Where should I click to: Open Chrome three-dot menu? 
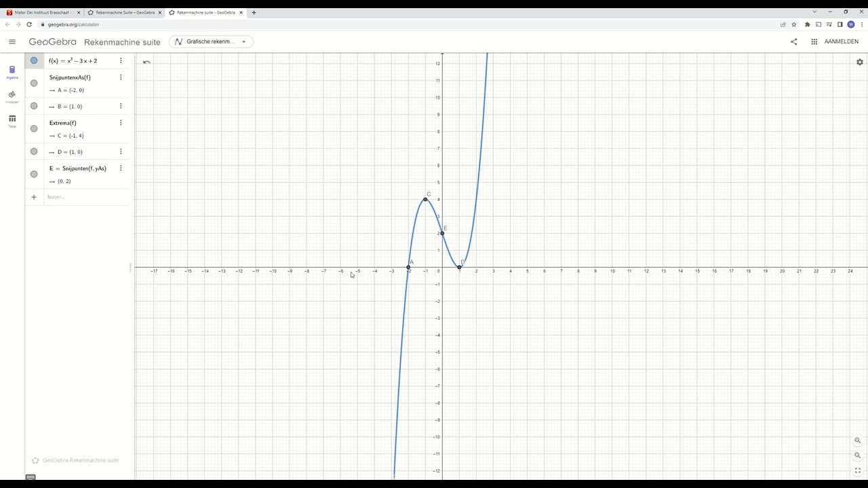861,24
